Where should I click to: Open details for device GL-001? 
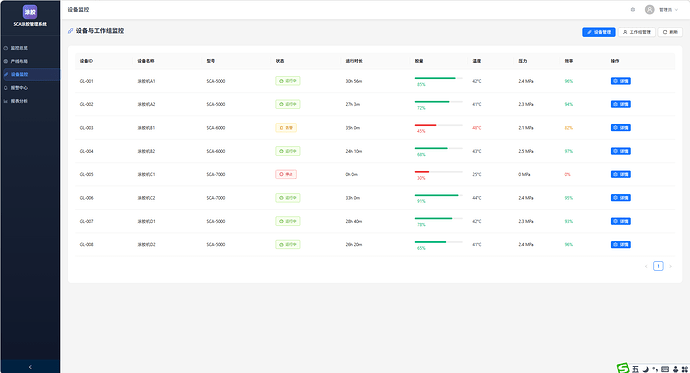point(620,81)
